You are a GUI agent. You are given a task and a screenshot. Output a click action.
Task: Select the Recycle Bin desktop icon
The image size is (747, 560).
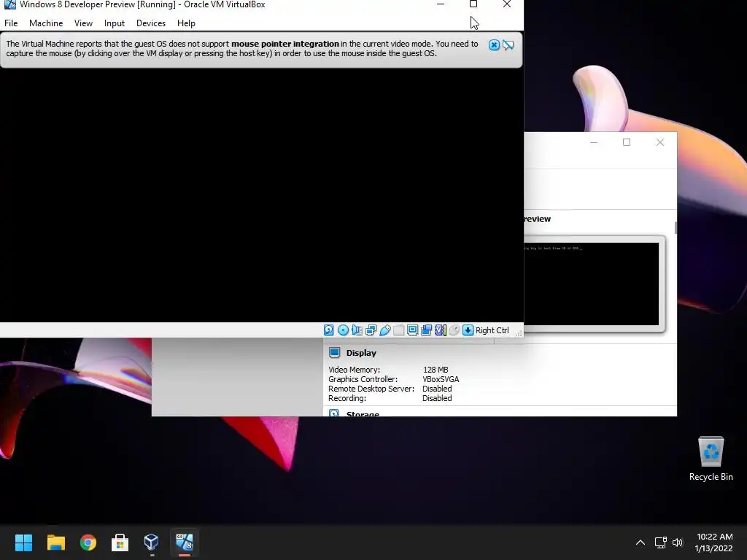point(711,458)
